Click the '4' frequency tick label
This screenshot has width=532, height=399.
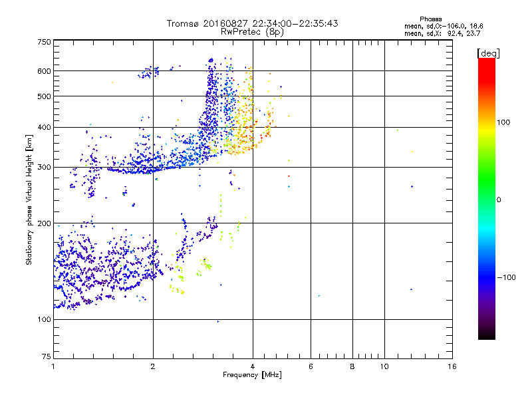253,366
